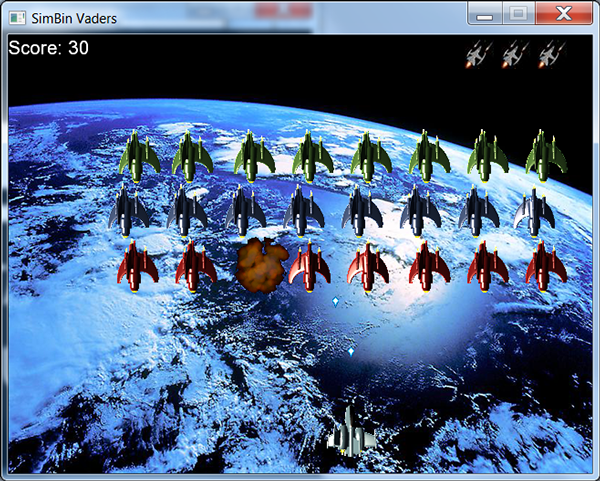
Task: Target the second dark blue invader from the right
Action: click(479, 211)
